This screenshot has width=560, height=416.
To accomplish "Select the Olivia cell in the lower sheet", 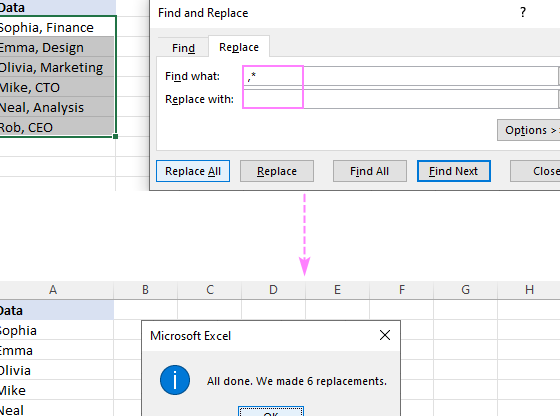I will (57, 370).
